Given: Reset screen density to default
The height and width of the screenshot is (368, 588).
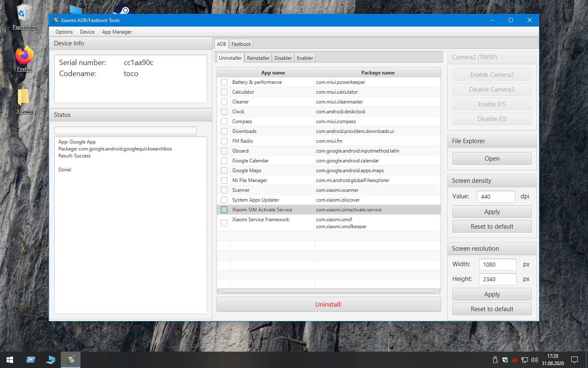Looking at the screenshot, I should (x=492, y=227).
